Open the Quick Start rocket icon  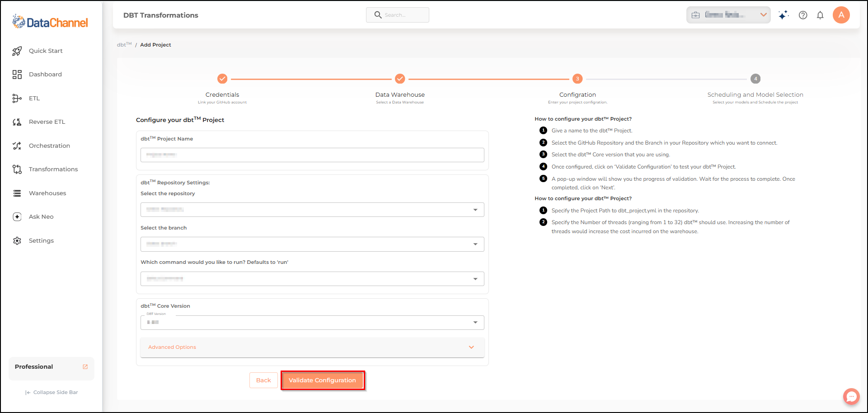[17, 51]
